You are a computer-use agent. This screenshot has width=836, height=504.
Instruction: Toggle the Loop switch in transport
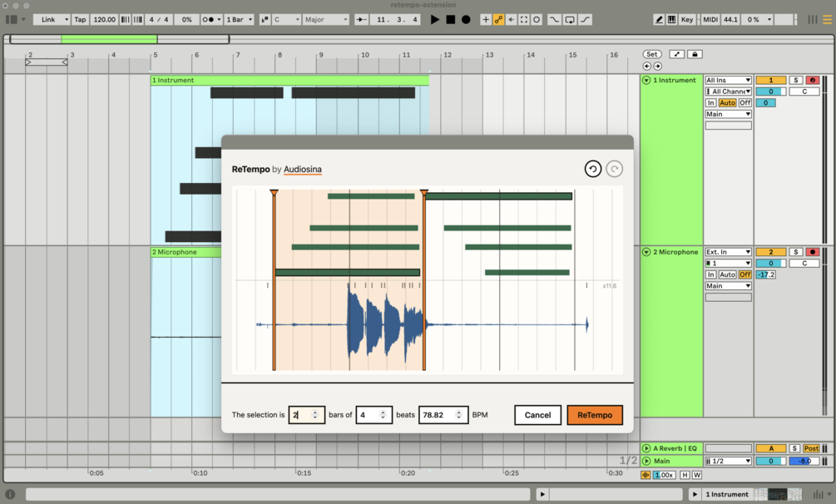pos(570,20)
